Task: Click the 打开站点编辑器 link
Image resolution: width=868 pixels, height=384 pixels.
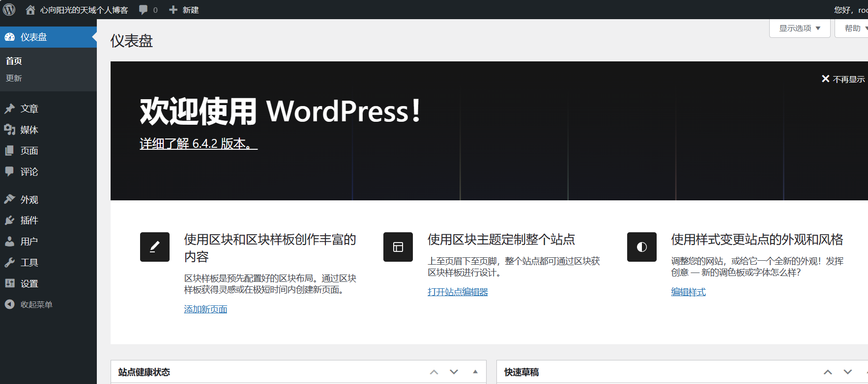Action: [x=458, y=292]
